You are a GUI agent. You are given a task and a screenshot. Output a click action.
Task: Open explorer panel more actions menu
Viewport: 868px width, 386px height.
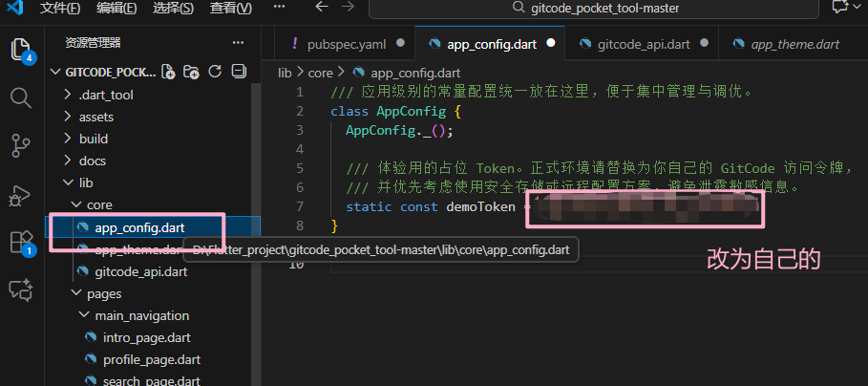238,43
